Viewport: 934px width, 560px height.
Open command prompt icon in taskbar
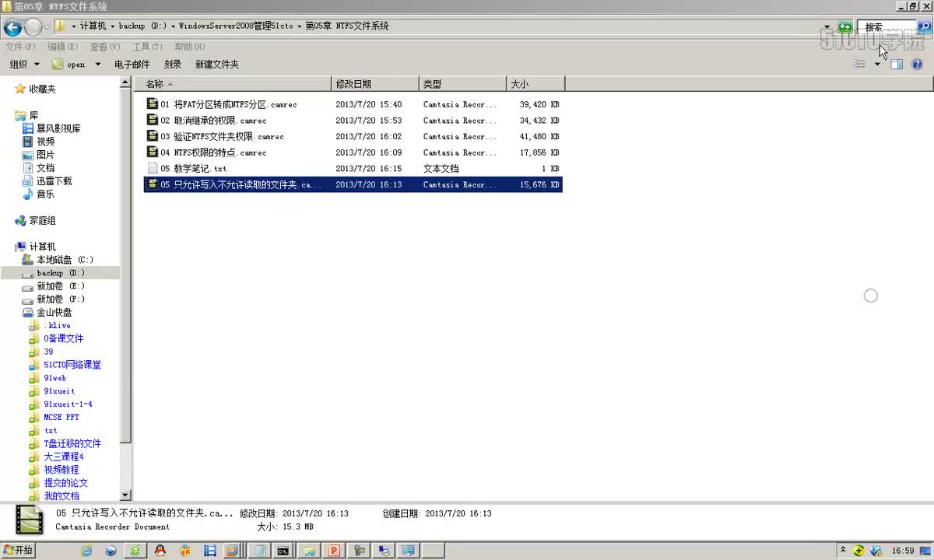(284, 551)
